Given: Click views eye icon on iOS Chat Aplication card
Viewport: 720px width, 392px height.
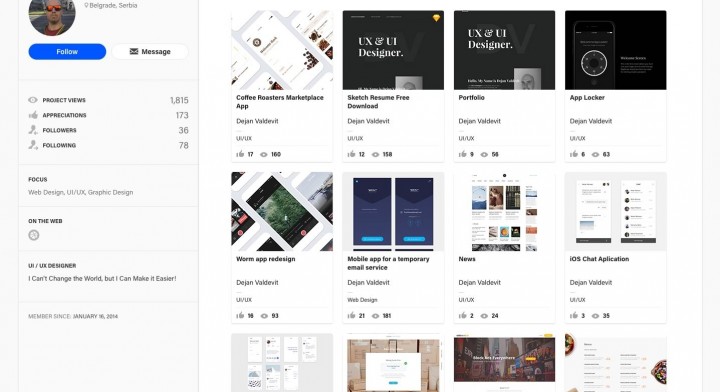Looking at the screenshot, I should [595, 316].
